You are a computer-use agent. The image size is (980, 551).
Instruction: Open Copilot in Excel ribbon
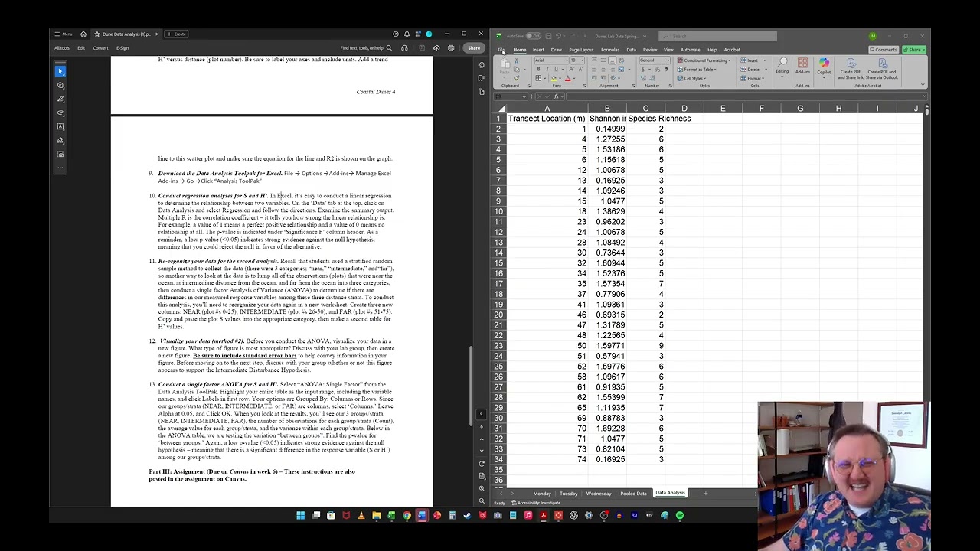[x=824, y=67]
